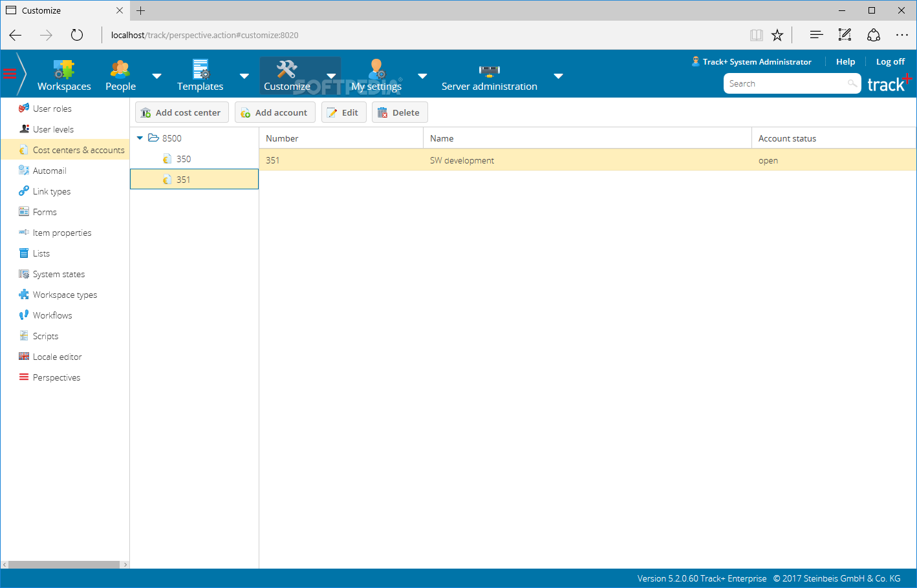Click the Automail icon
917x588 pixels.
point(24,171)
